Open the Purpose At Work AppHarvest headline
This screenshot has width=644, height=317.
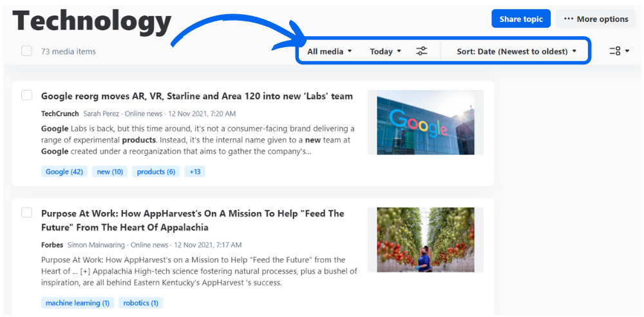[193, 220]
